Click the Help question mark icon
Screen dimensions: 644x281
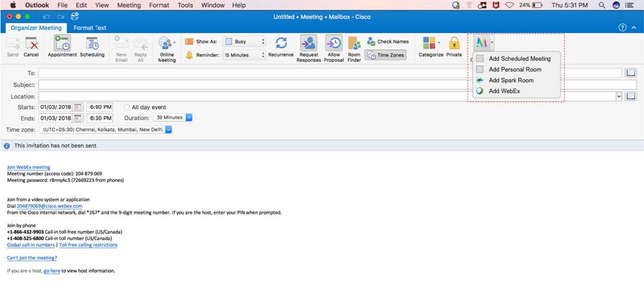pos(622,28)
